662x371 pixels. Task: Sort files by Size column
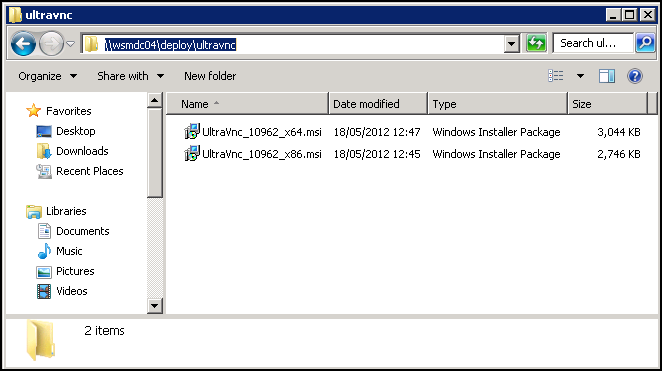[x=608, y=104]
